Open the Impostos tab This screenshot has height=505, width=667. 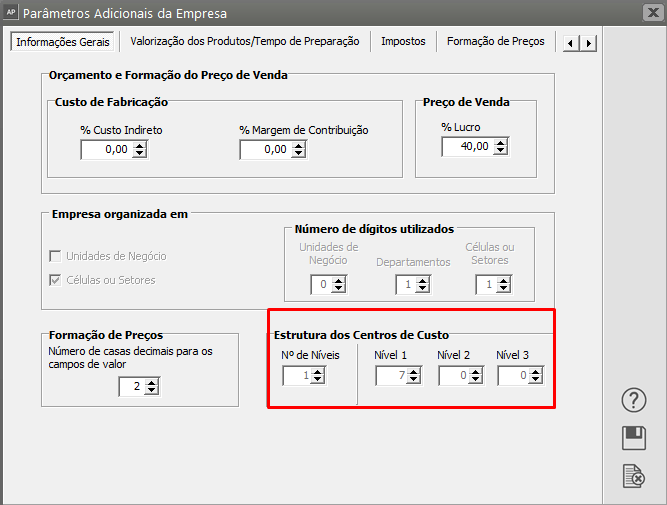403,42
